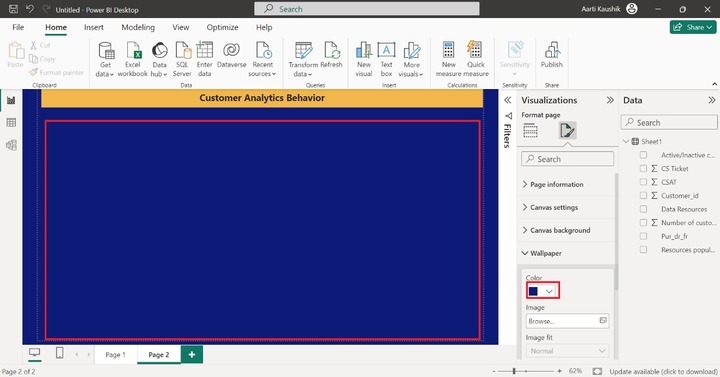Switch to the Optimize ribbon tab
The height and width of the screenshot is (377, 720).
pos(222,28)
